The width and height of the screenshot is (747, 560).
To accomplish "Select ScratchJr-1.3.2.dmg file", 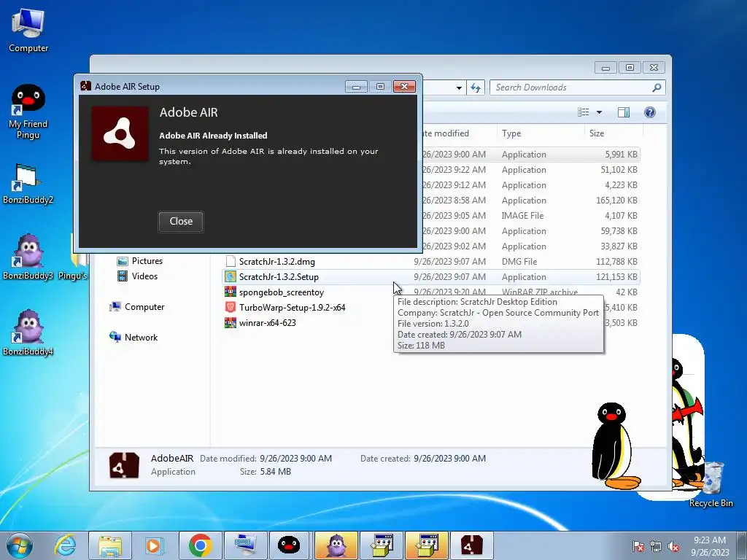I will pyautogui.click(x=430, y=262).
